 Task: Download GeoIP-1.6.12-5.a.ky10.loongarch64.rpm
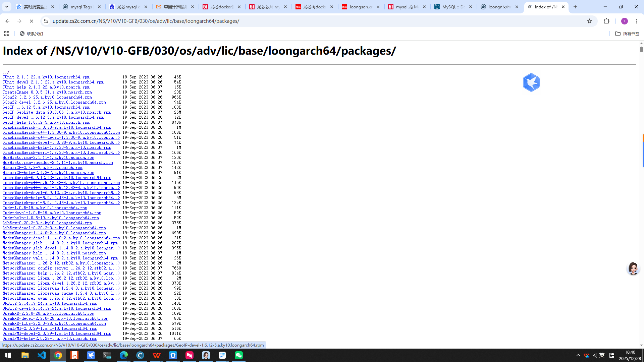(46, 107)
